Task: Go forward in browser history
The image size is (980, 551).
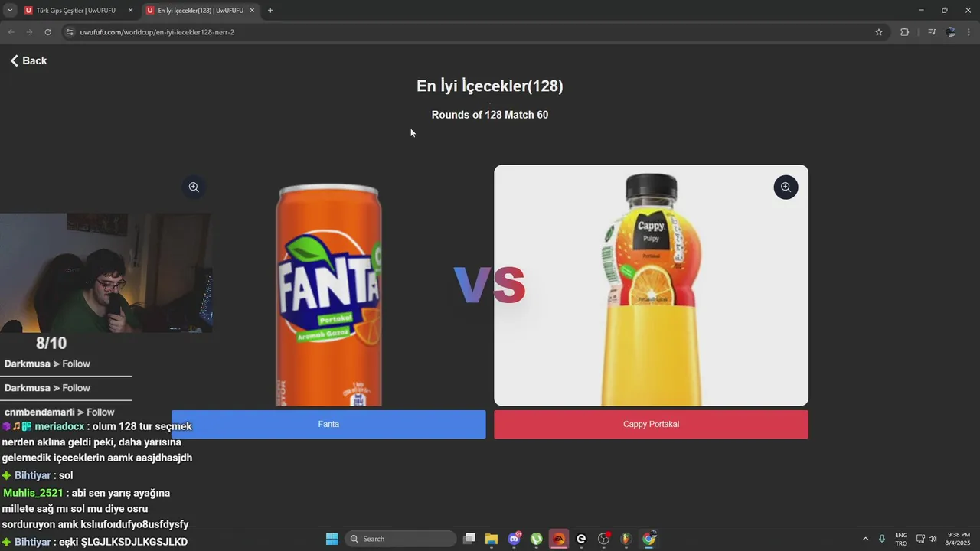Action: pos(29,32)
